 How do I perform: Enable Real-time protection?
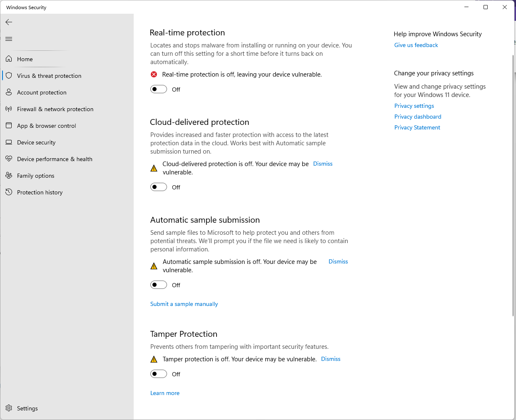click(x=158, y=89)
